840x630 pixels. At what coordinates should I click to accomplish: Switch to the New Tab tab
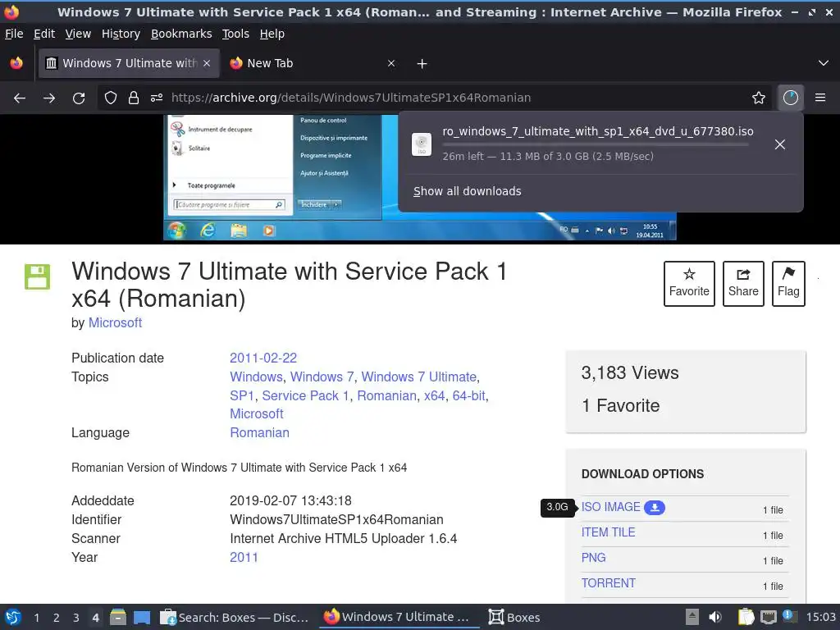click(313, 63)
